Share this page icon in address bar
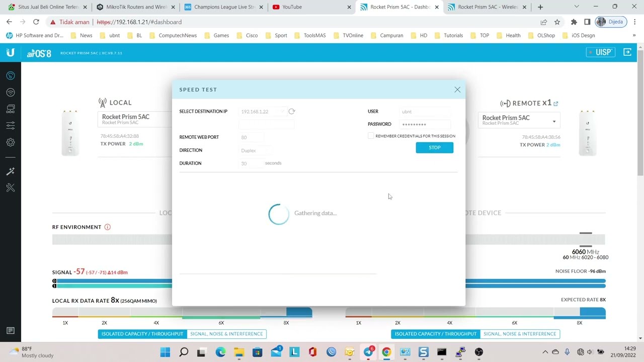The width and height of the screenshot is (644, 362). [x=544, y=22]
